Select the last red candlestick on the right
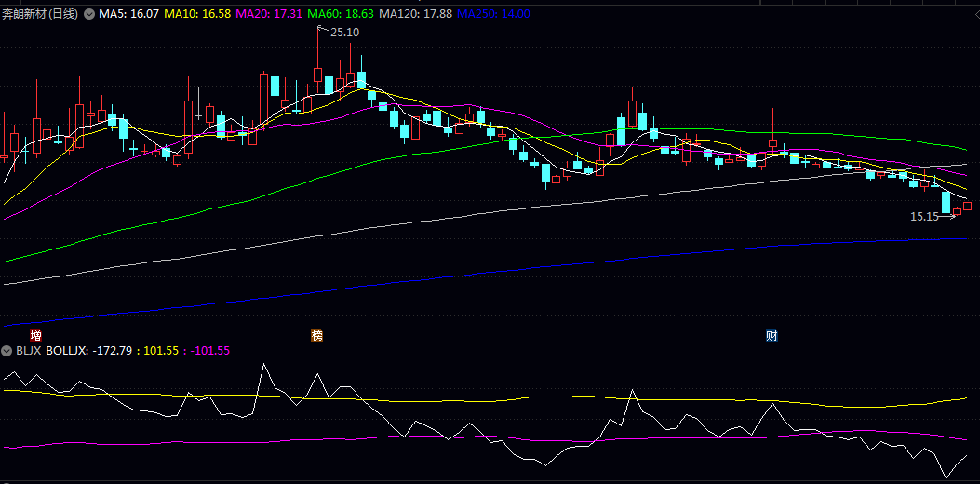 pyautogui.click(x=957, y=211)
